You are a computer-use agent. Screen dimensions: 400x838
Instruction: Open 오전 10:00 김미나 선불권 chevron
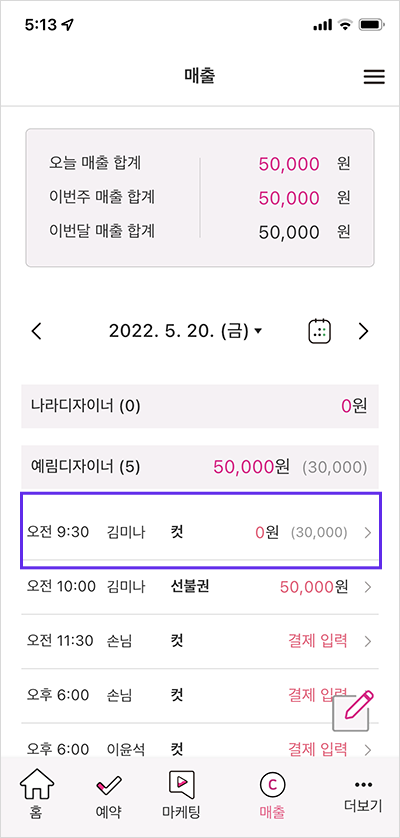click(367, 587)
